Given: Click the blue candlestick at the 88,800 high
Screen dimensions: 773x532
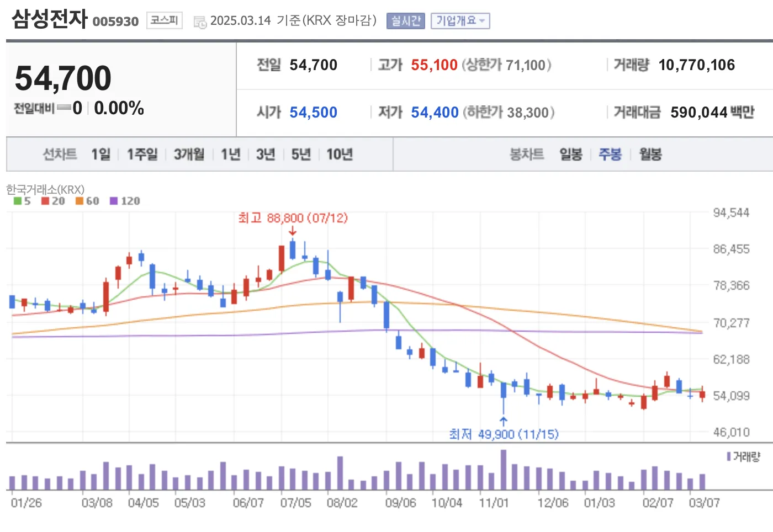Looking at the screenshot, I should pyautogui.click(x=293, y=249).
